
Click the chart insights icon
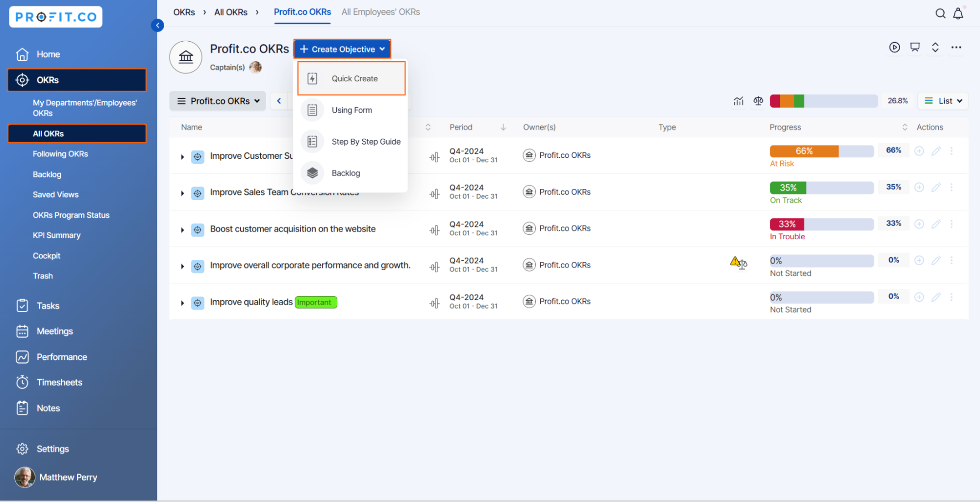pos(738,101)
